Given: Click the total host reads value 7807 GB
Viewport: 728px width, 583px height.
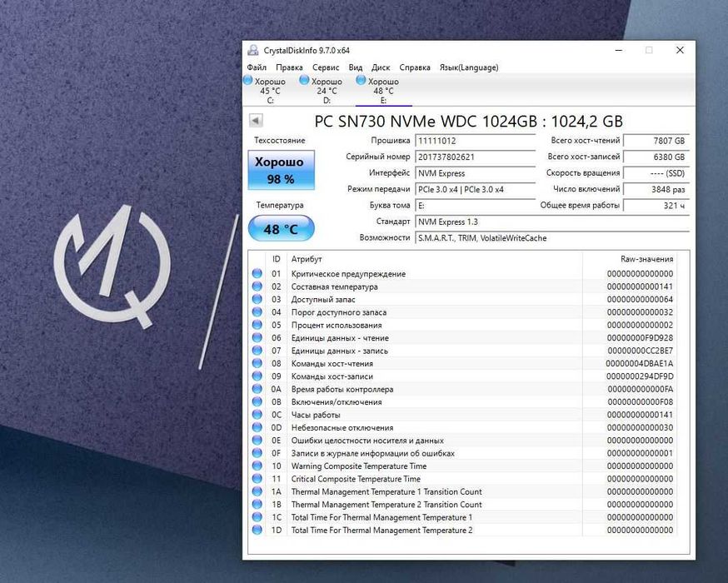Looking at the screenshot, I should point(656,141).
